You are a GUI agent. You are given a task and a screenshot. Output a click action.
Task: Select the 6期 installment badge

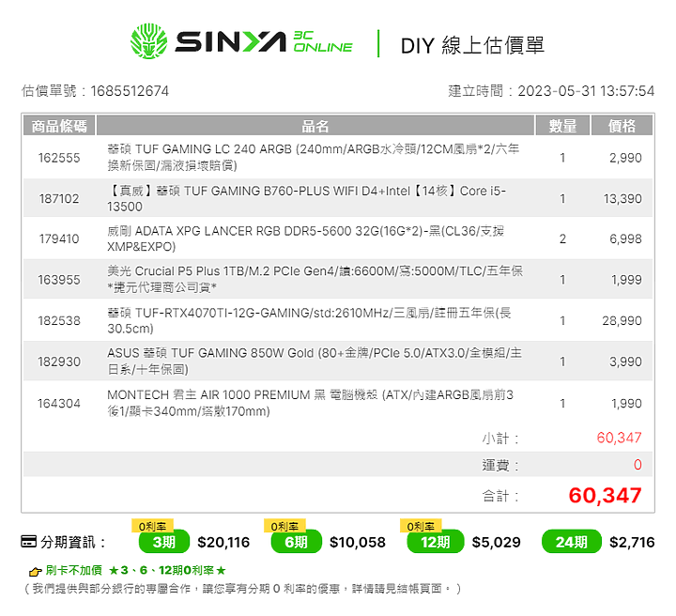(x=296, y=542)
